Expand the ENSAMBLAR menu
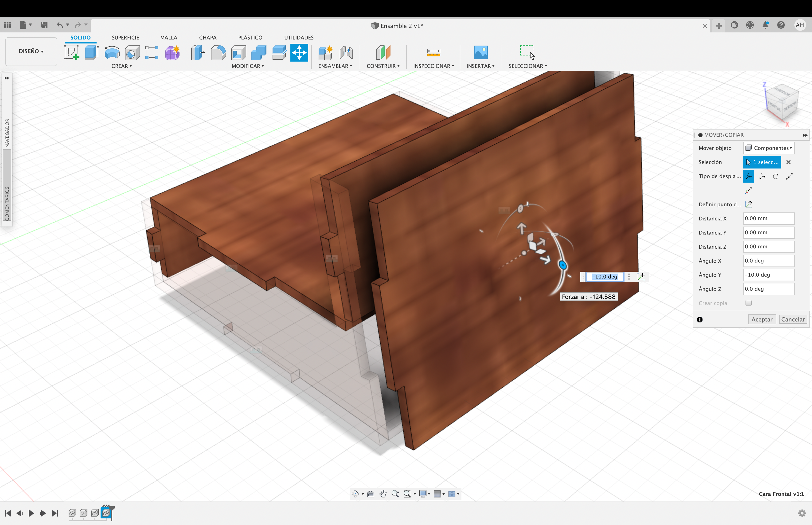812x525 pixels. (335, 66)
